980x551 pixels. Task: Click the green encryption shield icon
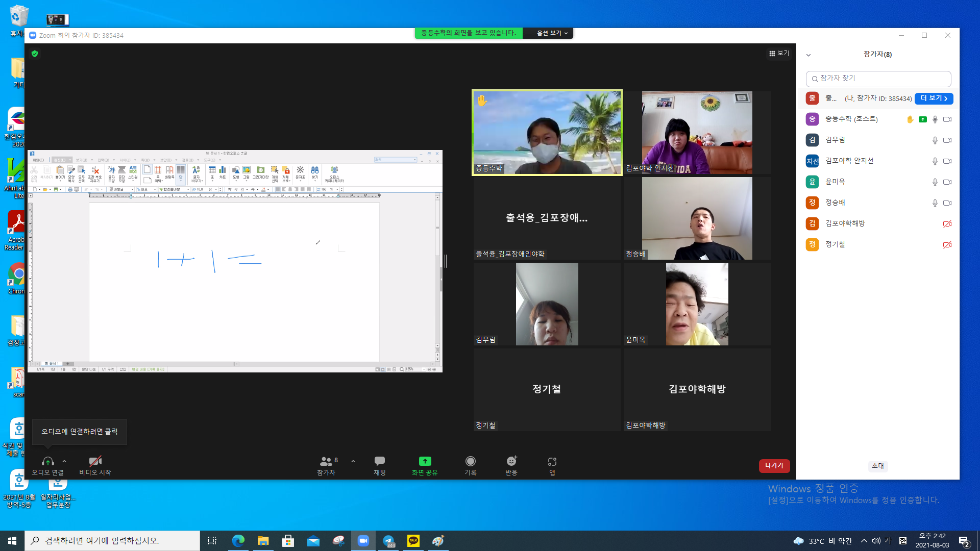(35, 54)
